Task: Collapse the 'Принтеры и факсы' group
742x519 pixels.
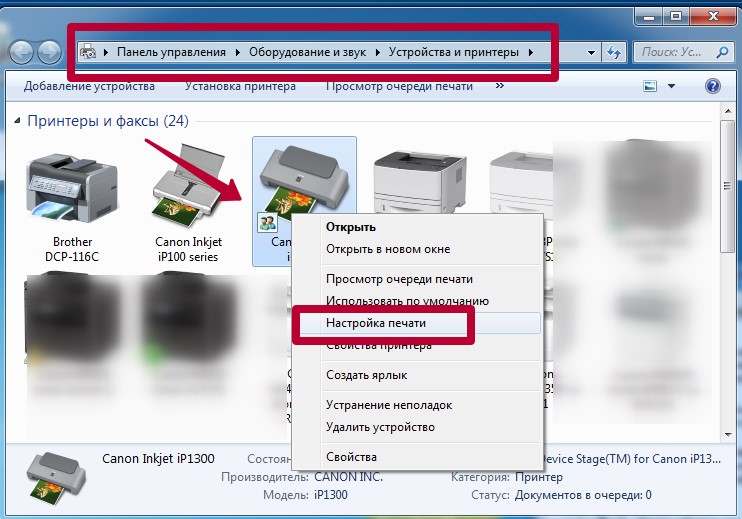Action: coord(18,121)
